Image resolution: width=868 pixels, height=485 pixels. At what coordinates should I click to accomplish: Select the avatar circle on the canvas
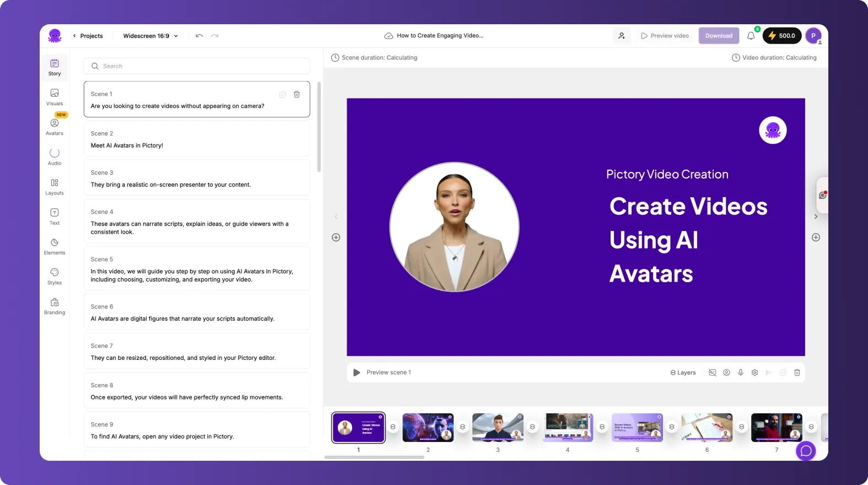pyautogui.click(x=455, y=227)
